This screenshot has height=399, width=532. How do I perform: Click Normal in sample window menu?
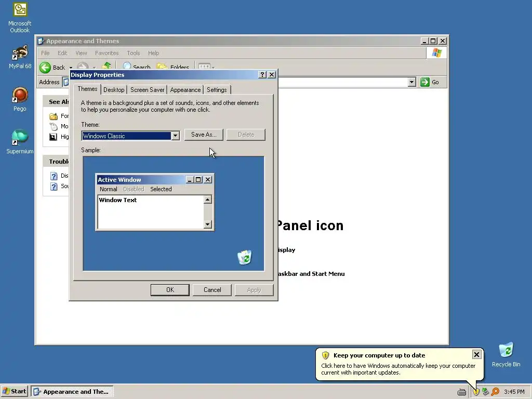108,189
